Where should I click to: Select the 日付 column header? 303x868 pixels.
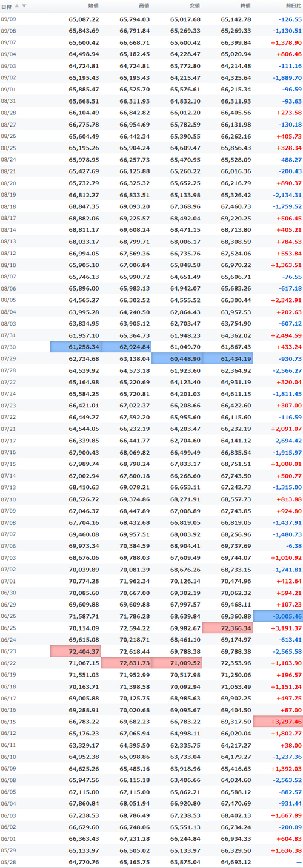click(x=6, y=6)
